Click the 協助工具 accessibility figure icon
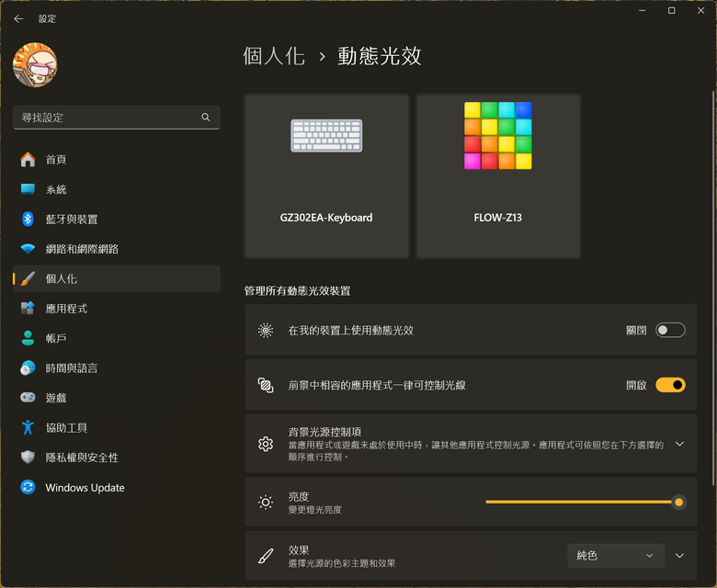The width and height of the screenshot is (717, 588). [28, 427]
